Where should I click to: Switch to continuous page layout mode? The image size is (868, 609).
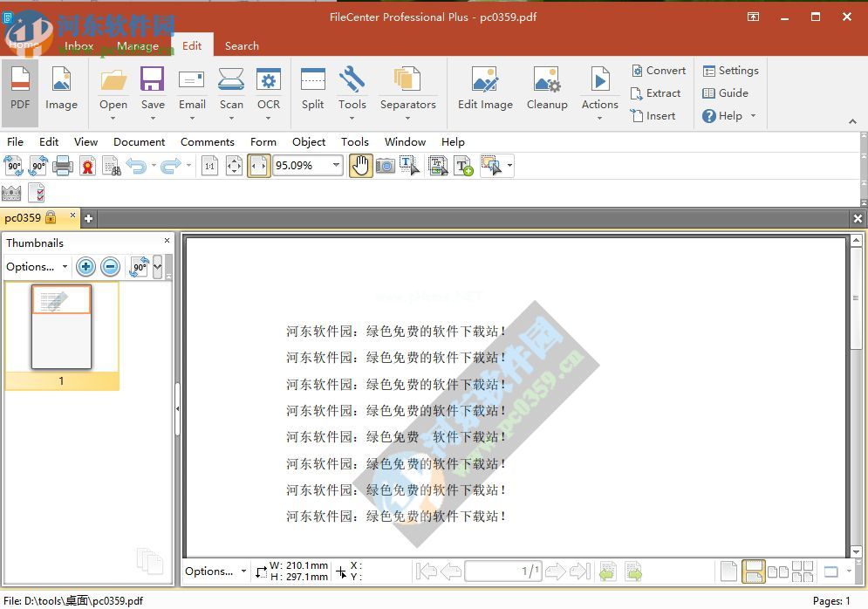coord(752,571)
